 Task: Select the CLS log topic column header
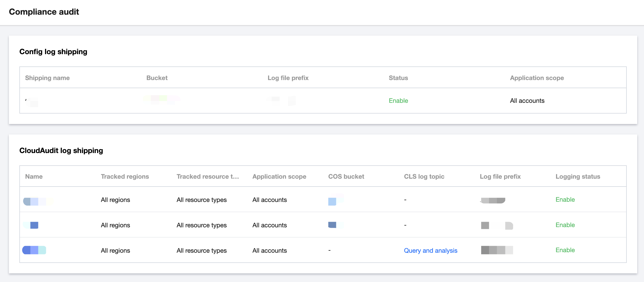tap(424, 177)
